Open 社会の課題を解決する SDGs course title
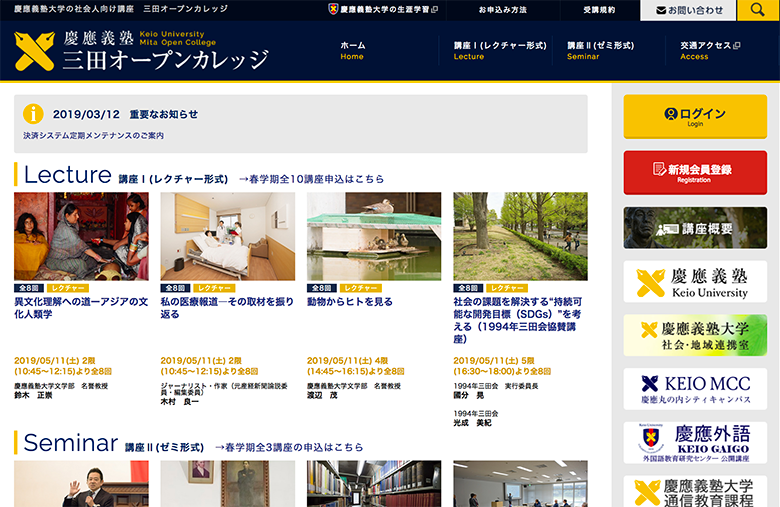This screenshot has height=507, width=780. tap(517, 320)
